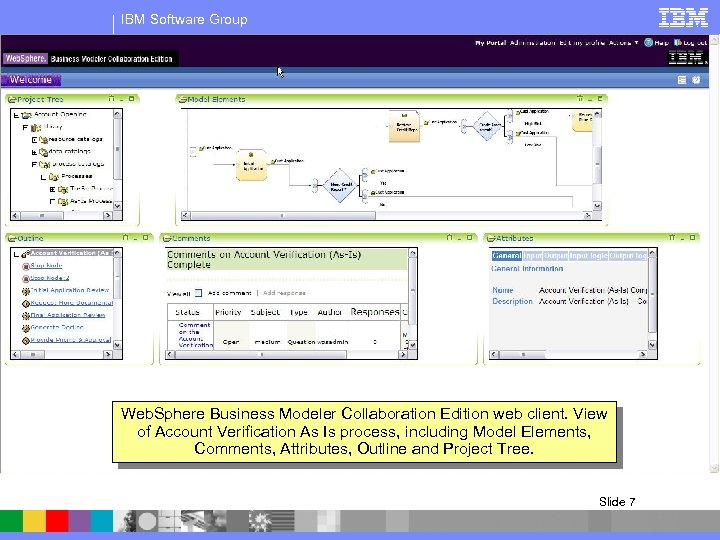The width and height of the screenshot is (720, 540).
Task: Click the Attributes vertical scroll-down arrow
Action: 652,344
